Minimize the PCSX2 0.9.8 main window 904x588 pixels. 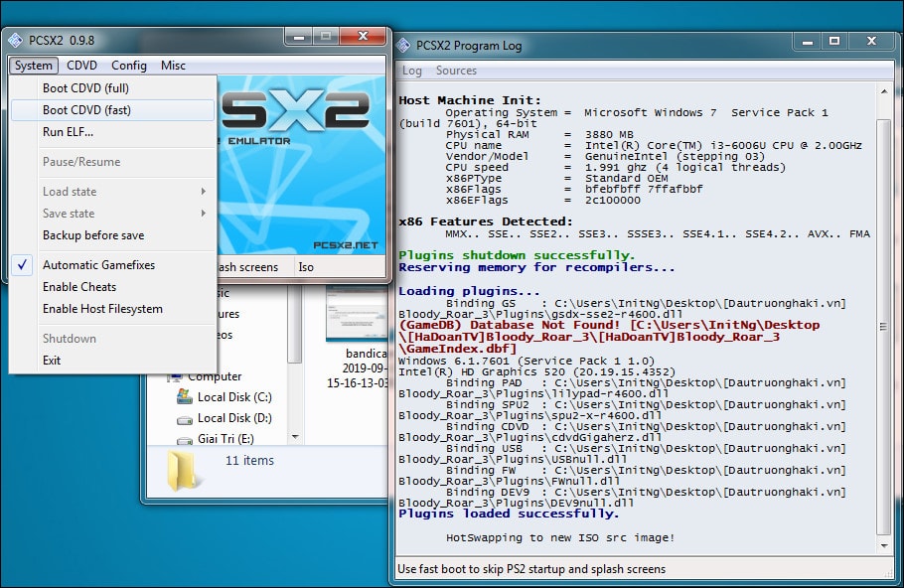(299, 37)
